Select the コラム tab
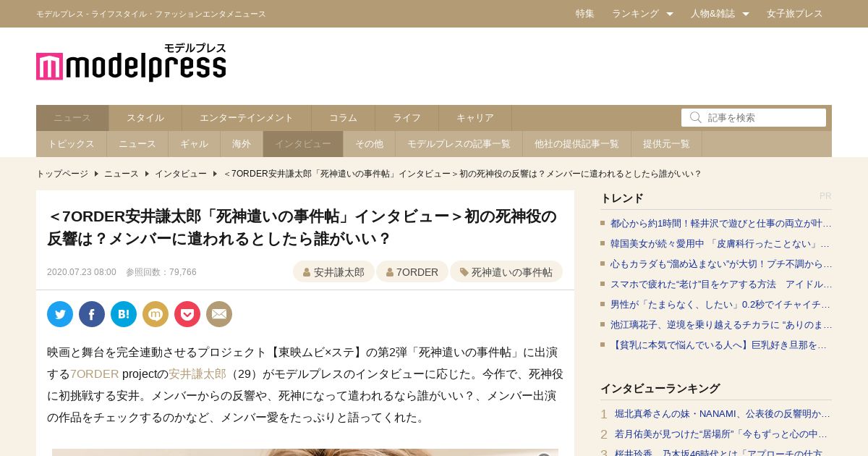This screenshot has width=868, height=456. (x=344, y=118)
